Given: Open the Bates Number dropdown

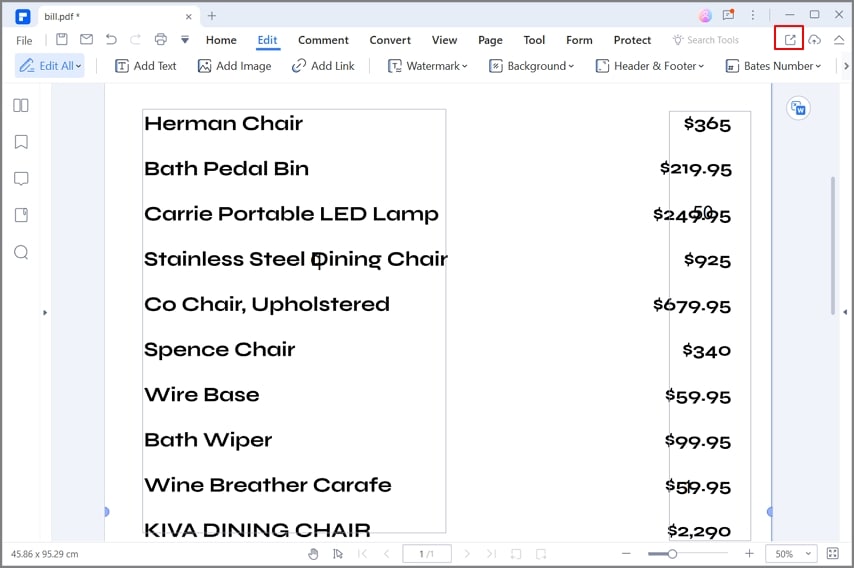Looking at the screenshot, I should pyautogui.click(x=773, y=66).
